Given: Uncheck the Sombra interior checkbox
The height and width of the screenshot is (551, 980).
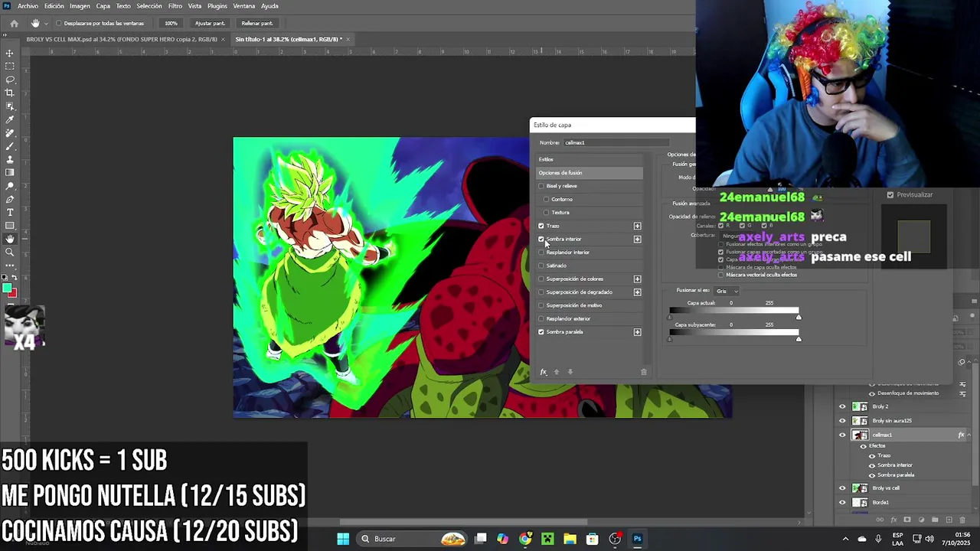Looking at the screenshot, I should [x=541, y=239].
